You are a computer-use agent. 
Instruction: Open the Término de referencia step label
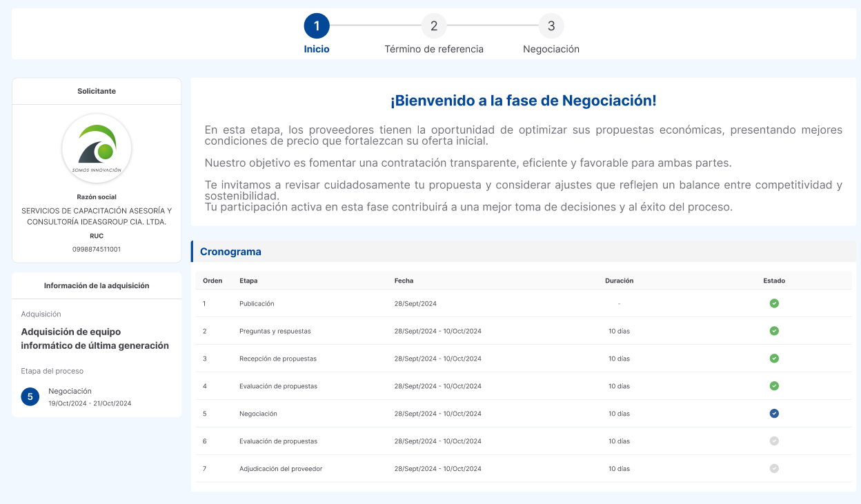pyautogui.click(x=434, y=50)
